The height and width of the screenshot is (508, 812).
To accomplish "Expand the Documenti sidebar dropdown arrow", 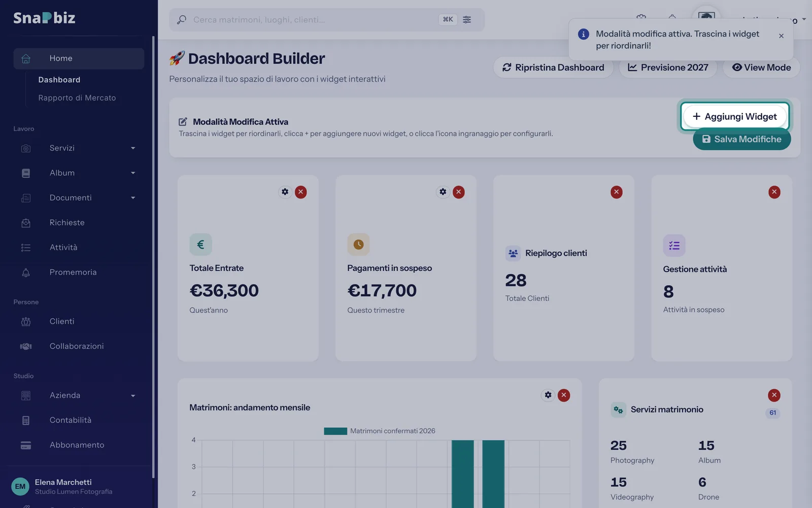I will [133, 198].
